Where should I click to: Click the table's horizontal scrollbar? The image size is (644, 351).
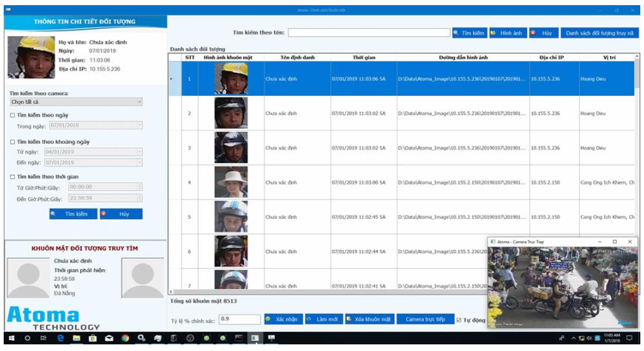coord(329,292)
